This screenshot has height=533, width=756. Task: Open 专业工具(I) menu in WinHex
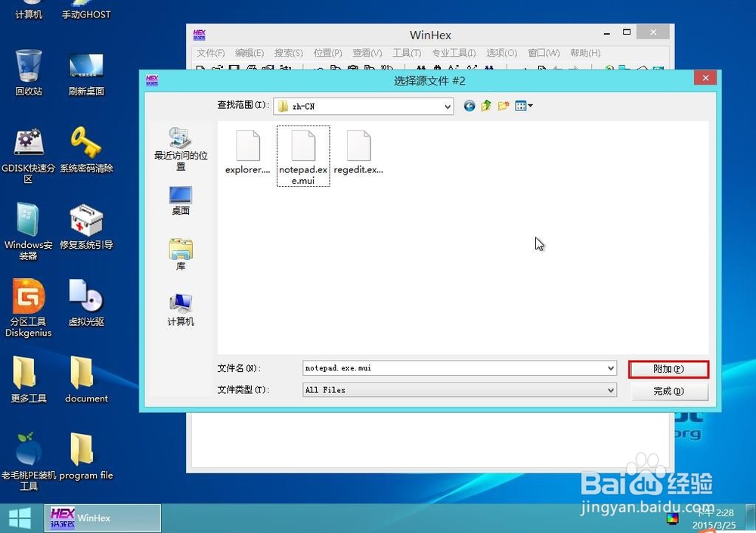[454, 53]
